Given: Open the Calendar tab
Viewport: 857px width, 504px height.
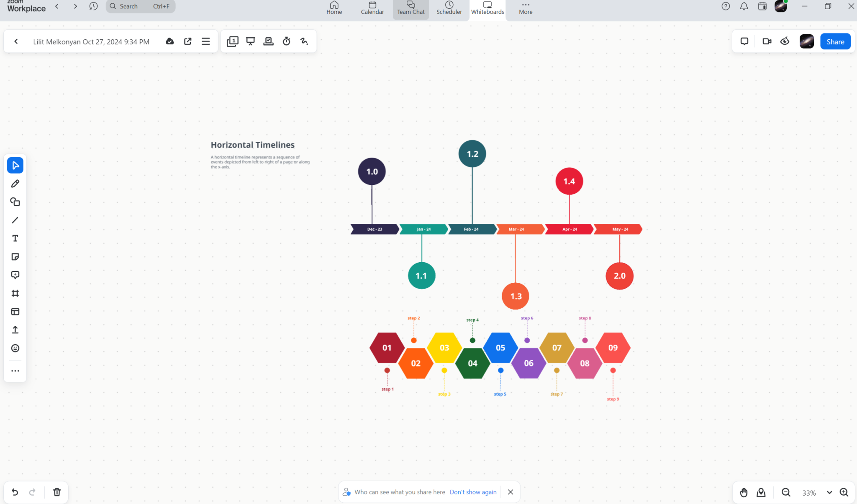Looking at the screenshot, I should [372, 8].
